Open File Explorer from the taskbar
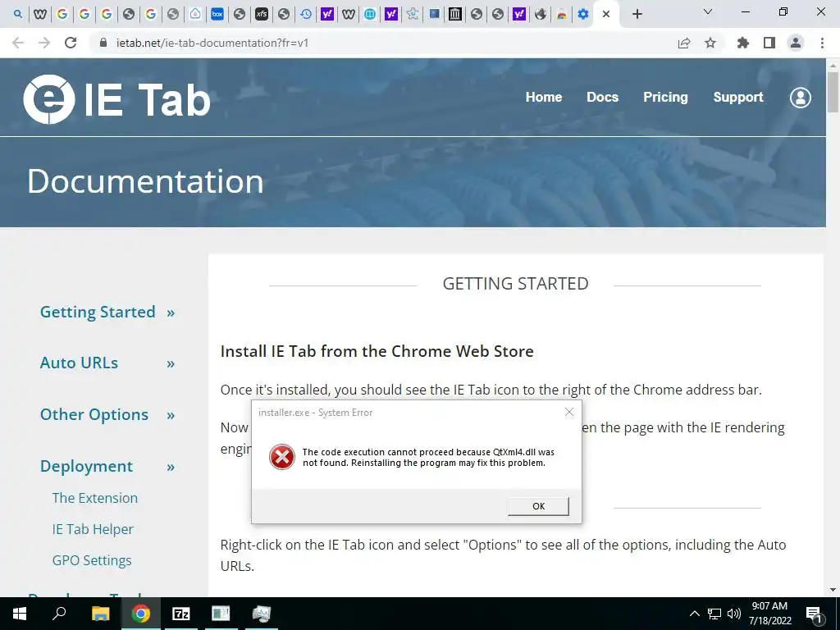 click(x=100, y=614)
